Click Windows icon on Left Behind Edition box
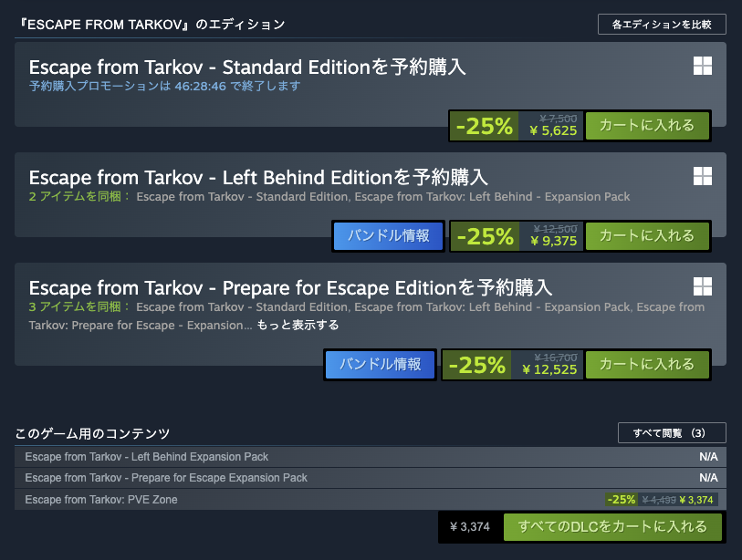Viewport: 742px width, 560px height. tap(702, 176)
